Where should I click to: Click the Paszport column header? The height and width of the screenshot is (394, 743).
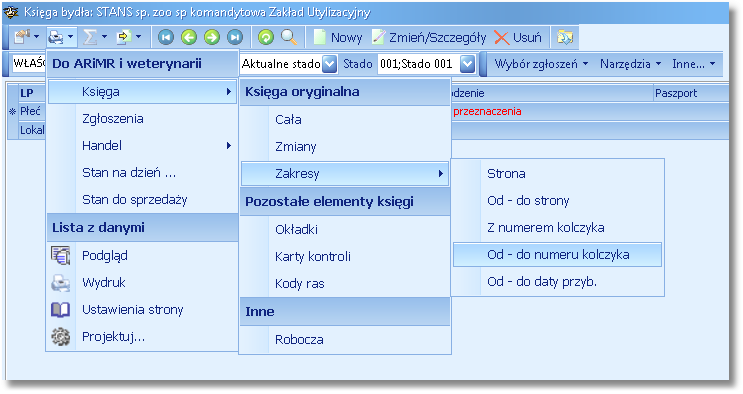pyautogui.click(x=676, y=93)
